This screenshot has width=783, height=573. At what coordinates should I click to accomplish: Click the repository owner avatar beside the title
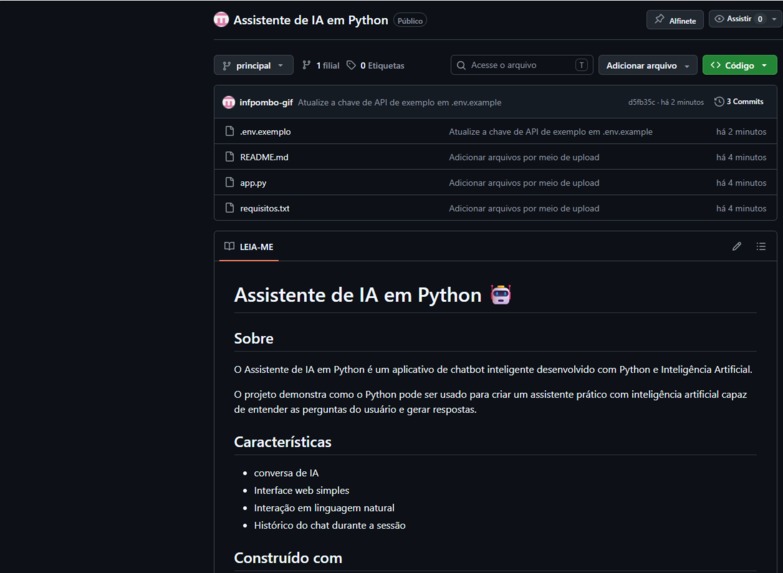click(x=221, y=20)
